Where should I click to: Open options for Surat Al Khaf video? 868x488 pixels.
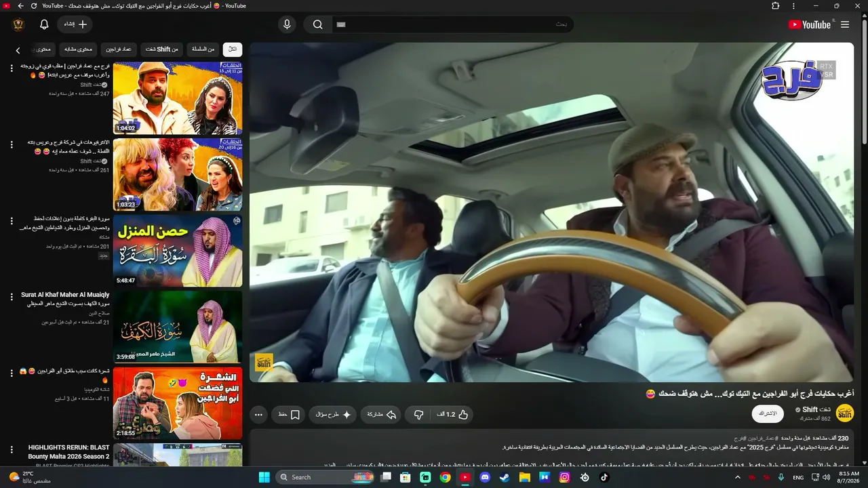12,297
